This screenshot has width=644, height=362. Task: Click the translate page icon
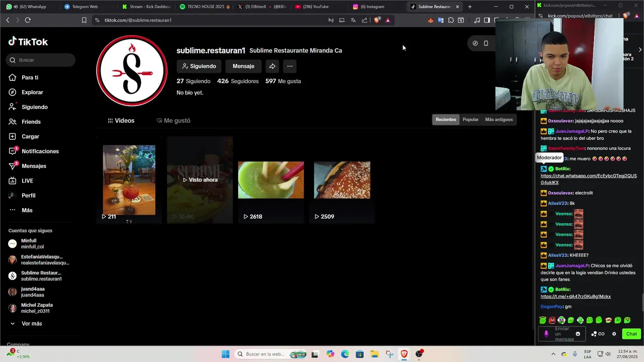pos(353,20)
